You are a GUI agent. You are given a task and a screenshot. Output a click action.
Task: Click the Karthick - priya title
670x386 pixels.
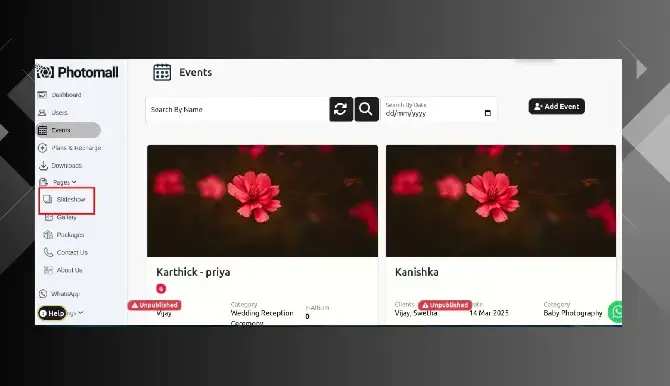click(193, 272)
